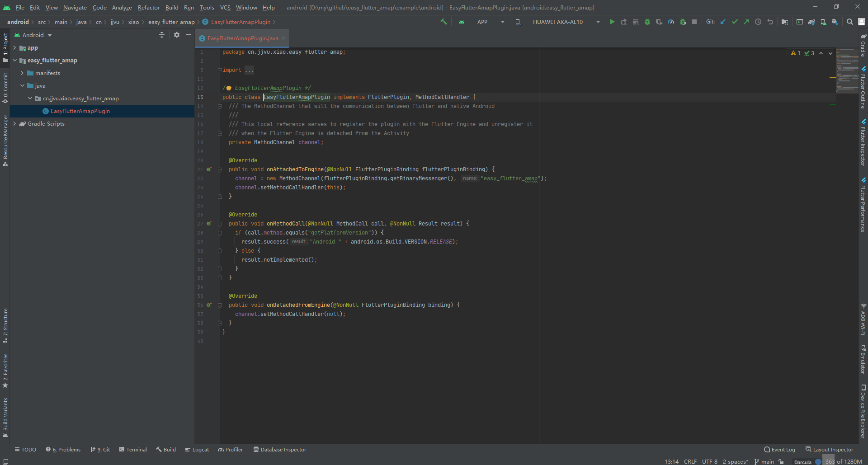Open the Layout Inspector

(x=833, y=449)
